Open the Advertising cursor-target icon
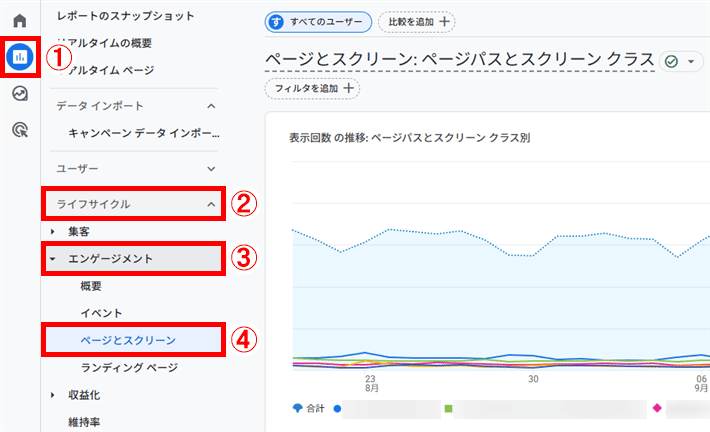The width and height of the screenshot is (710, 432). 20,130
